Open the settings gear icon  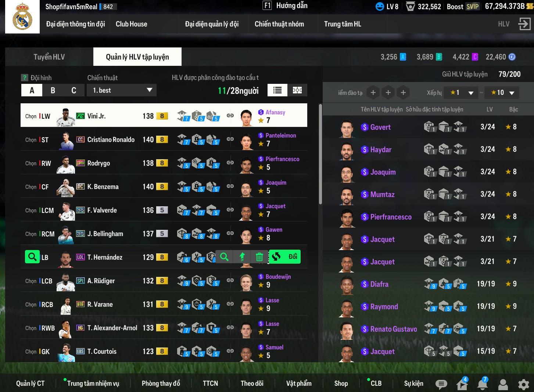point(523,384)
